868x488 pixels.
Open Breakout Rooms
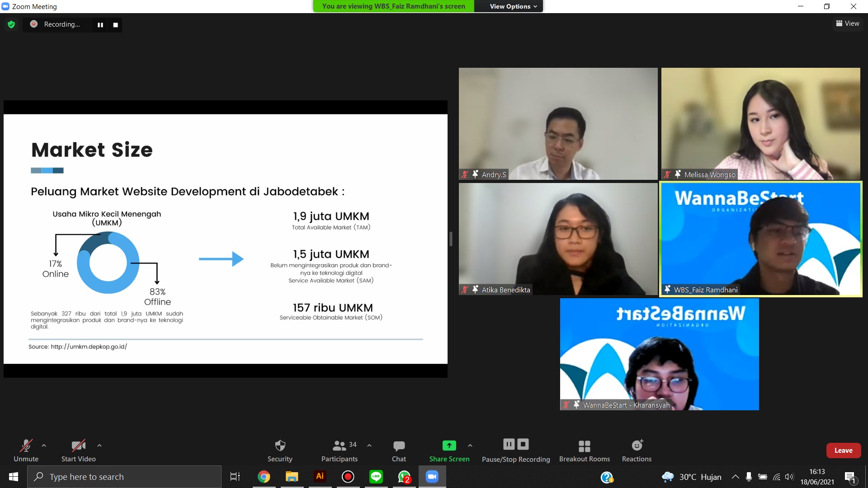click(x=584, y=446)
